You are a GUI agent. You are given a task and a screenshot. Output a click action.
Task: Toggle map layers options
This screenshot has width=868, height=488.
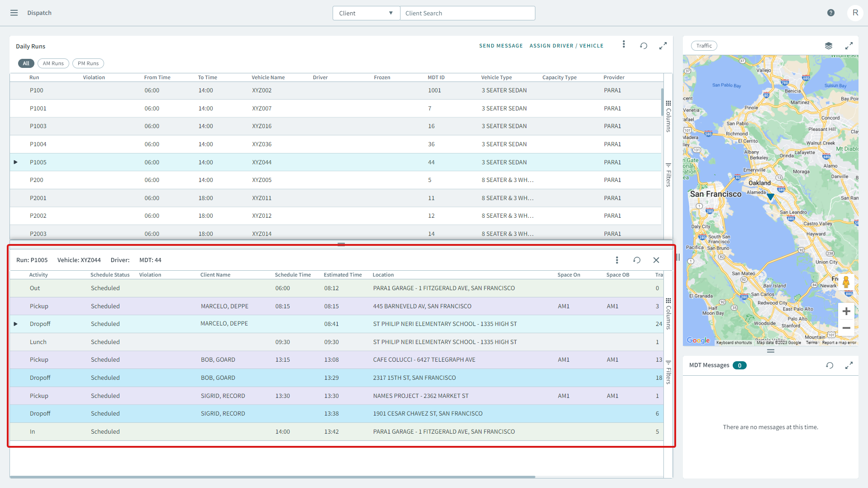click(829, 45)
